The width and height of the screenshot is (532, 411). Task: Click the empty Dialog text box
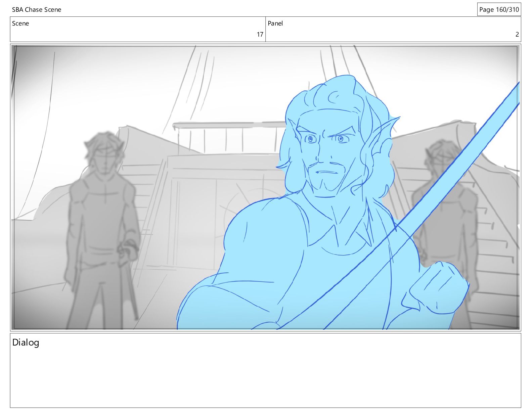pos(265,370)
